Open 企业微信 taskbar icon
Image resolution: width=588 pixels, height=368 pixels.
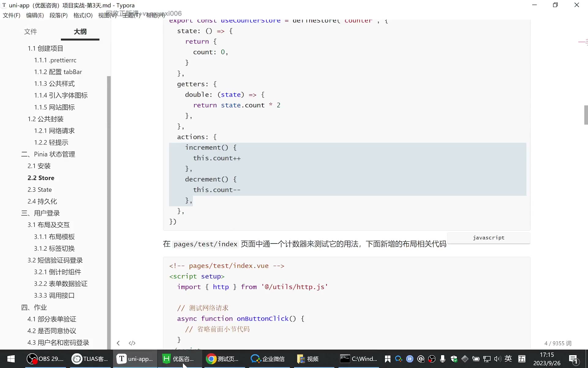click(x=268, y=358)
